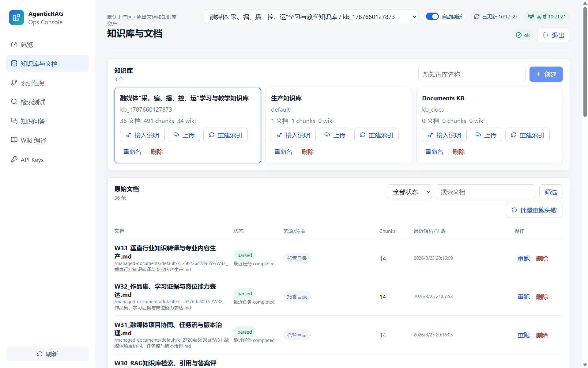588x368 pixels.
Task: Rename the 融媒体 knowledge base
Action: (x=132, y=152)
